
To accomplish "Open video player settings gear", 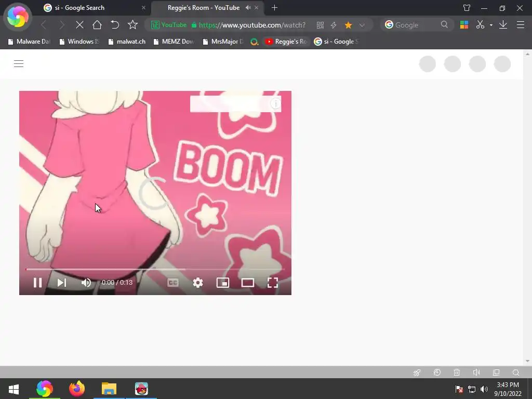I will 198,282.
